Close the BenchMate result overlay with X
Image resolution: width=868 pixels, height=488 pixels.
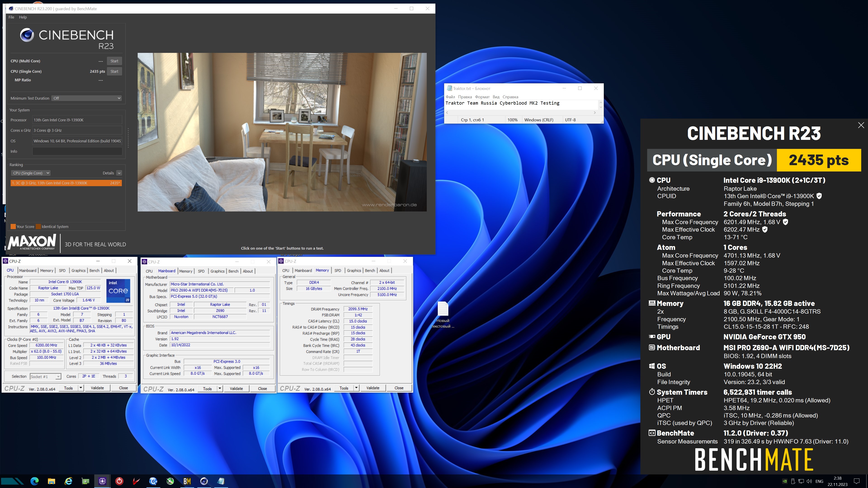click(861, 125)
